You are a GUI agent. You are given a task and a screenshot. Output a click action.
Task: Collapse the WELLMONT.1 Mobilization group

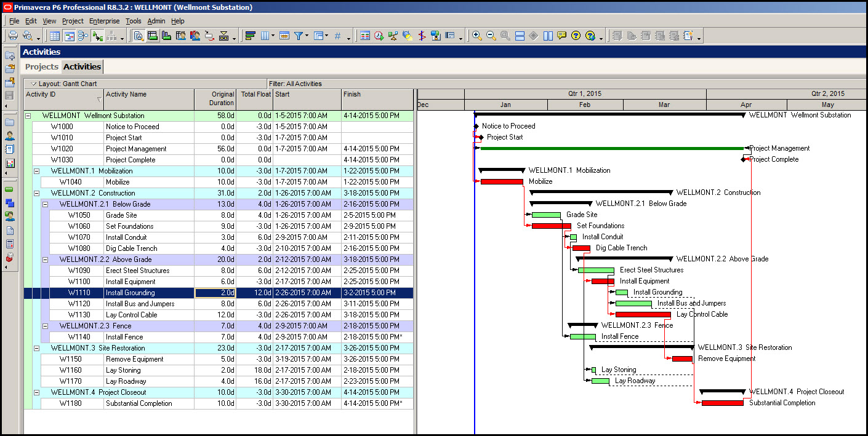pos(36,171)
